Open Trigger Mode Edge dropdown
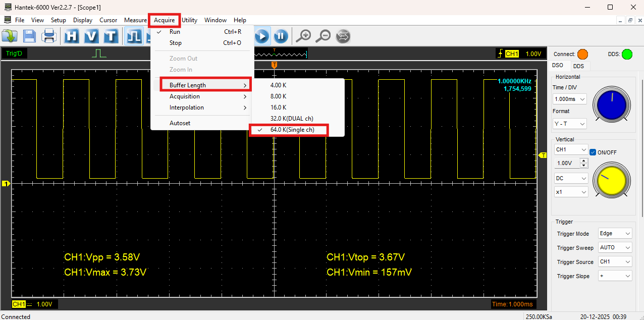The height and width of the screenshot is (320, 644). [615, 234]
